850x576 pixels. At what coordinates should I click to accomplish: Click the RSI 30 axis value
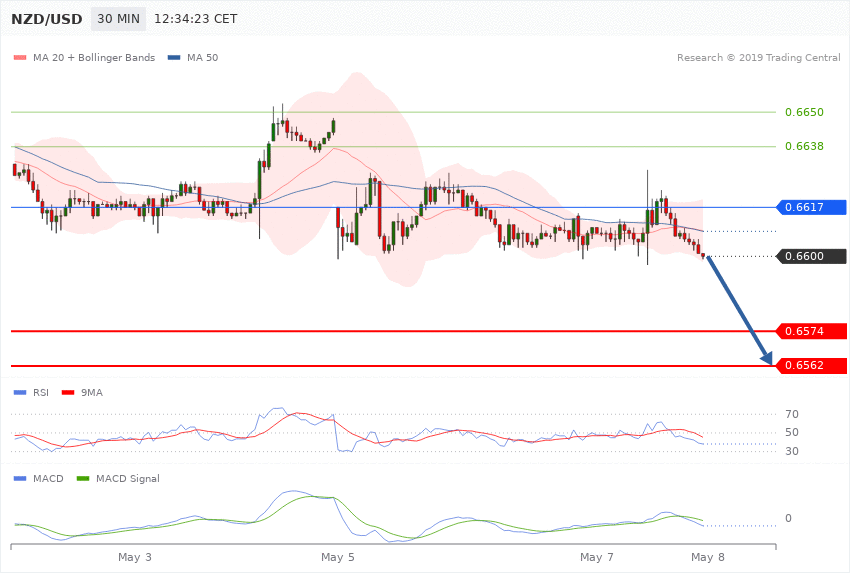791,451
